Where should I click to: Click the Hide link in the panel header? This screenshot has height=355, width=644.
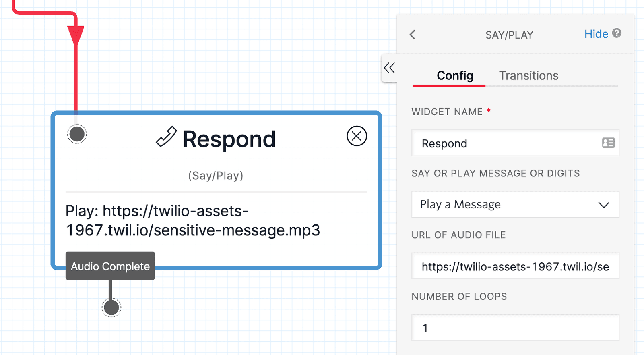(596, 34)
